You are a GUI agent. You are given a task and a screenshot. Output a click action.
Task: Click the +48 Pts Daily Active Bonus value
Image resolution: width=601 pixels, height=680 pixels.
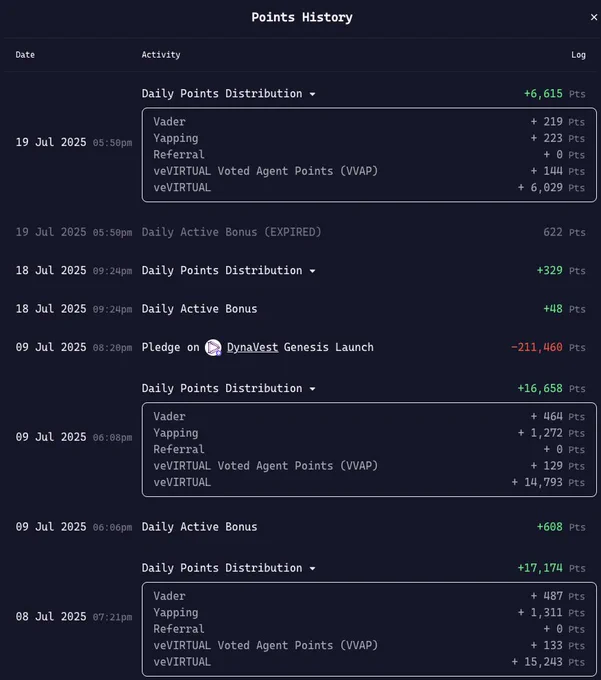564,309
